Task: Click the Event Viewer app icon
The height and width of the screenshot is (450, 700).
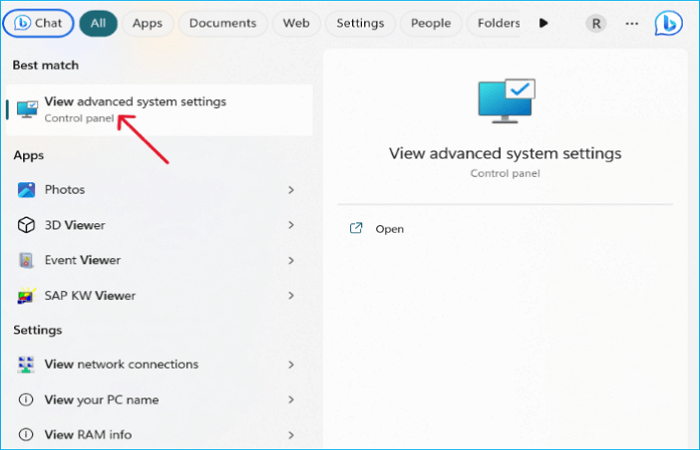Action: click(x=27, y=260)
